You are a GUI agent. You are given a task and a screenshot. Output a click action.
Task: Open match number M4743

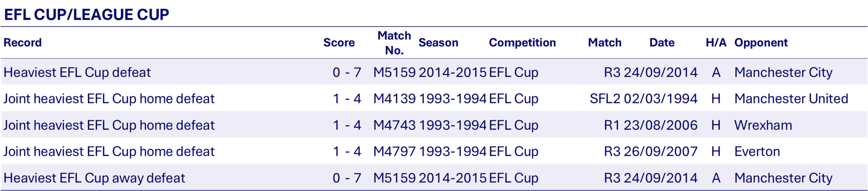pos(394,125)
